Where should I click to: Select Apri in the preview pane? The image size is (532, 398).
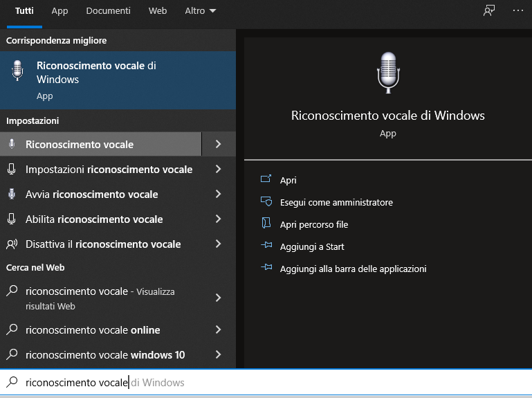click(288, 180)
